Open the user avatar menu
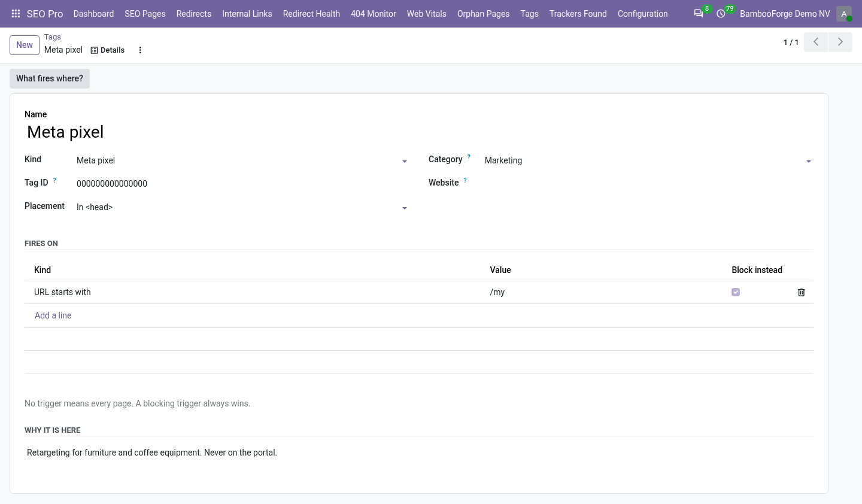The width and height of the screenshot is (862, 504). [x=844, y=14]
